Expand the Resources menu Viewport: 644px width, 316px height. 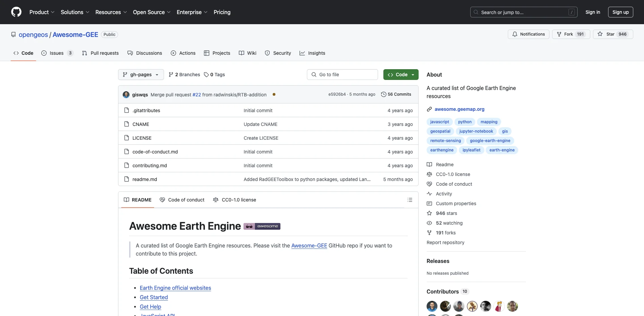pyautogui.click(x=111, y=12)
